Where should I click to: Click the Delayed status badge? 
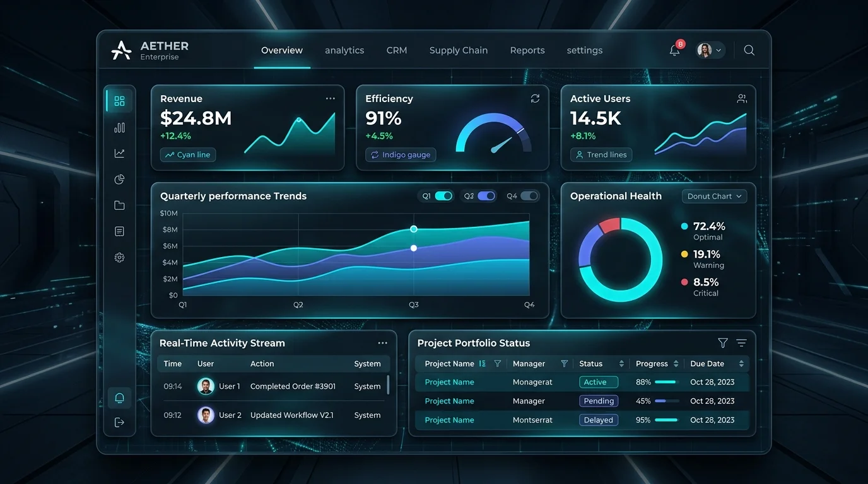tap(599, 420)
